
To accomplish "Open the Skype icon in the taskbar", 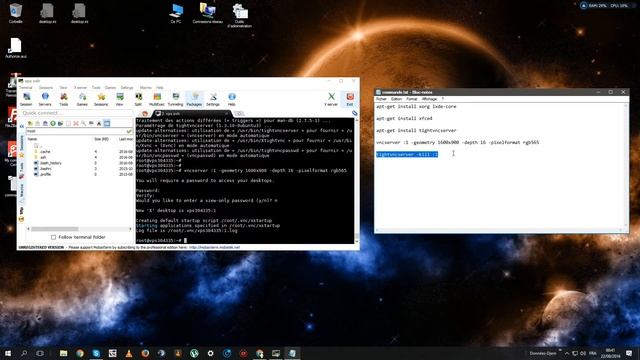I will pyautogui.click(x=96, y=353).
